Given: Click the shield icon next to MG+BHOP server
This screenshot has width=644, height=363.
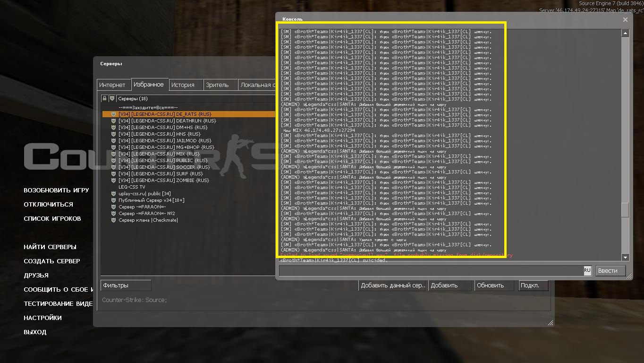Looking at the screenshot, I should (113, 147).
